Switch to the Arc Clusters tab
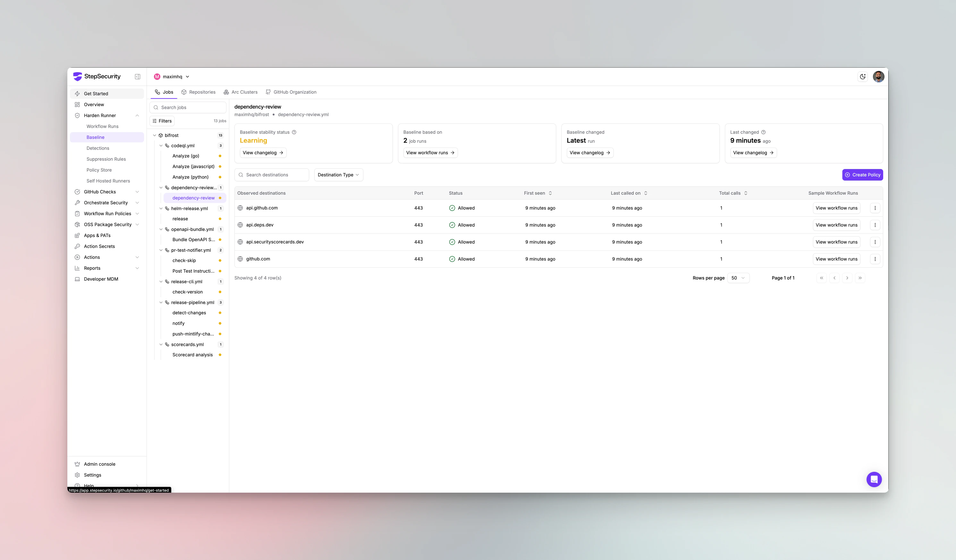This screenshot has width=956, height=560. pyautogui.click(x=241, y=92)
